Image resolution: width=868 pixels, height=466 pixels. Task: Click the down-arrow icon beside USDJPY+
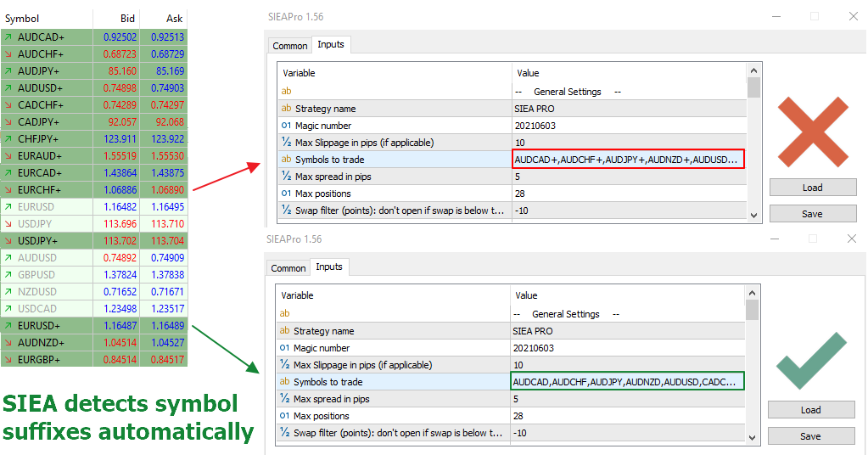click(x=8, y=240)
